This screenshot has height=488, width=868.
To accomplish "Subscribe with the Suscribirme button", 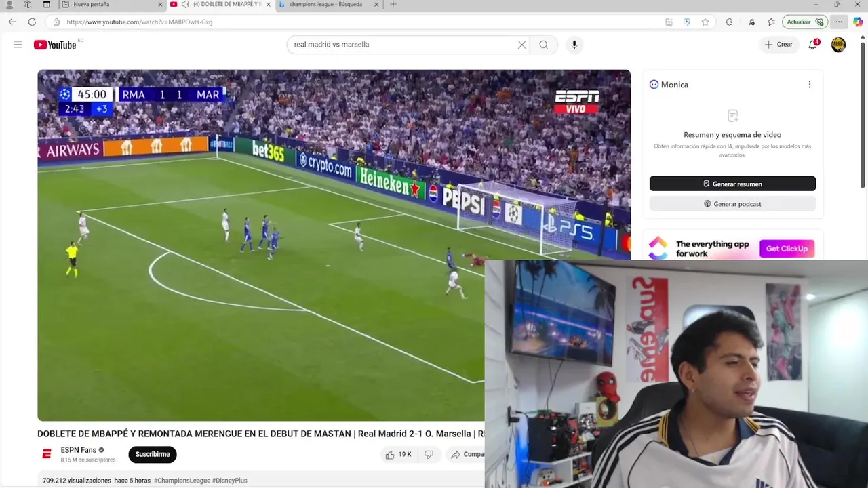I will pos(153,454).
